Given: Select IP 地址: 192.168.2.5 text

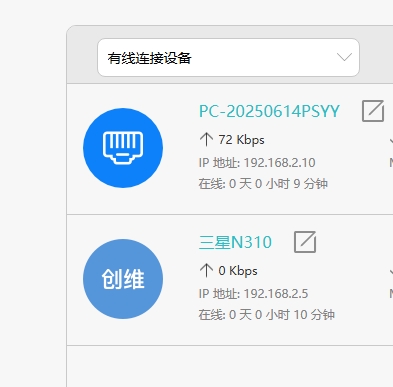Looking at the screenshot, I should (x=253, y=294).
